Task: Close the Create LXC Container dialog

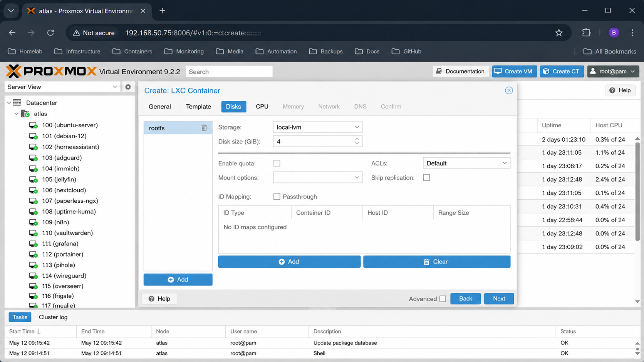Action: pyautogui.click(x=509, y=90)
